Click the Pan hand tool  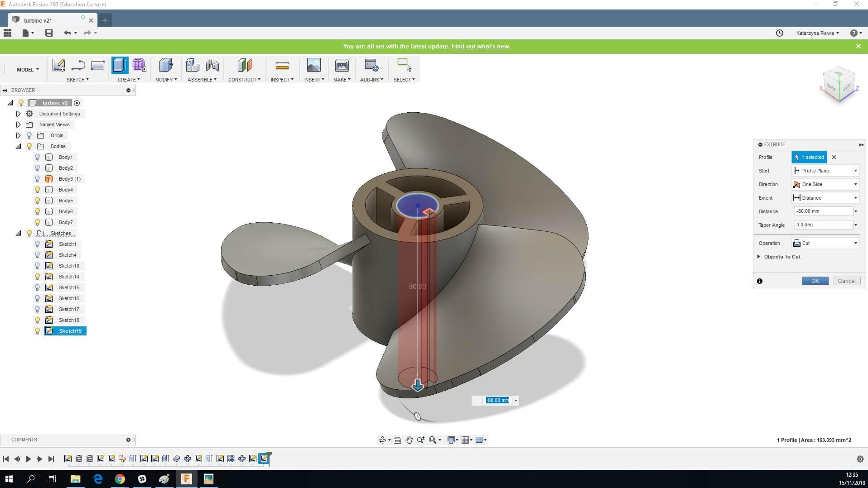point(409,440)
